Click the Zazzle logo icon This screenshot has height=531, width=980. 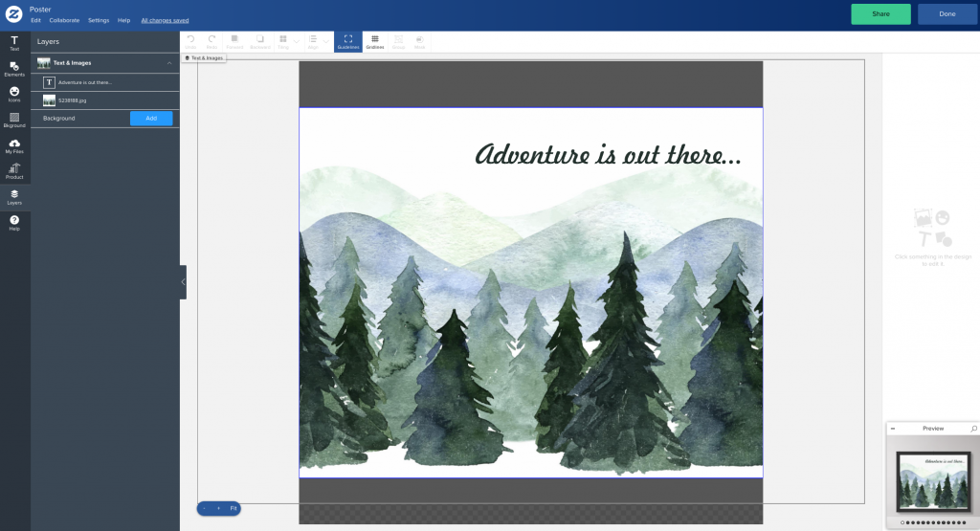point(13,14)
